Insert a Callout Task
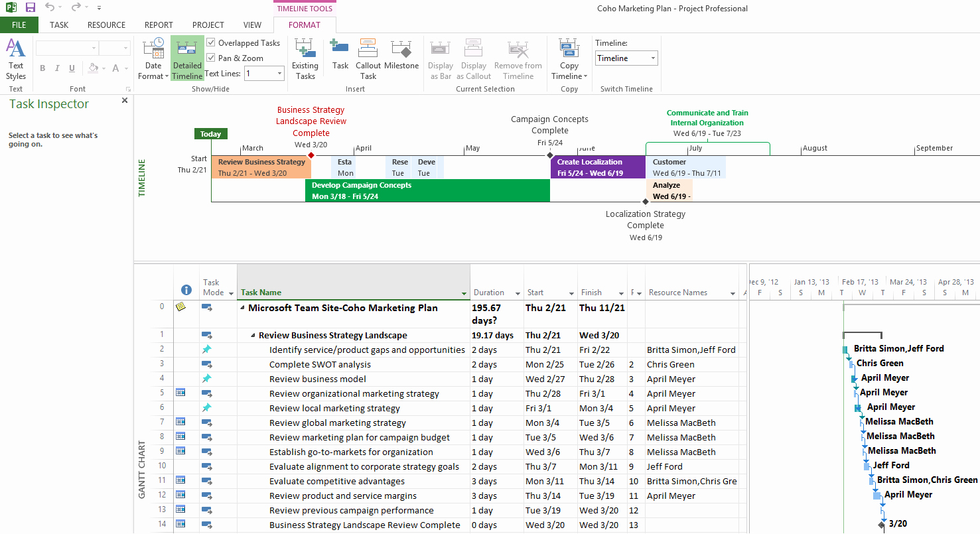Screen dimensions: 980x534 click(x=368, y=58)
